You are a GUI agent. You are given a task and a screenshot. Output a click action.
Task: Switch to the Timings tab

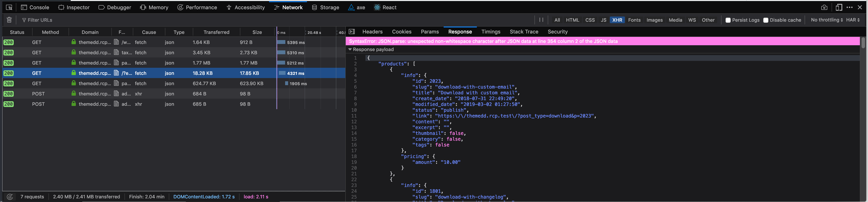pos(491,31)
